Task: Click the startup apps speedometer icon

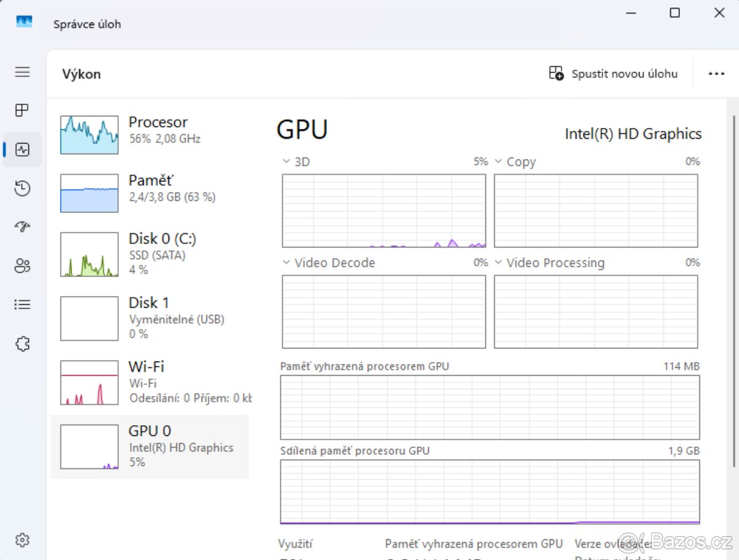Action: 22,226
